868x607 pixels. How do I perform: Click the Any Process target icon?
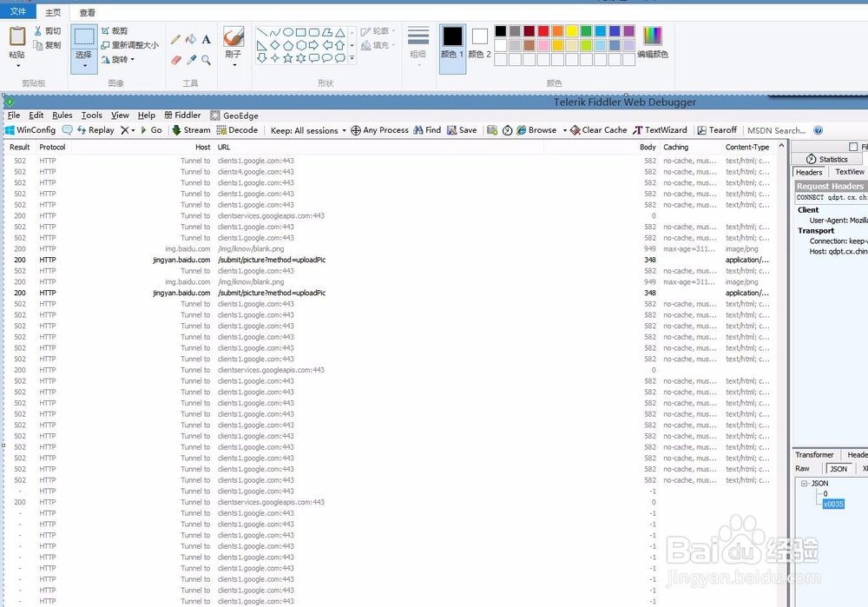coord(356,131)
